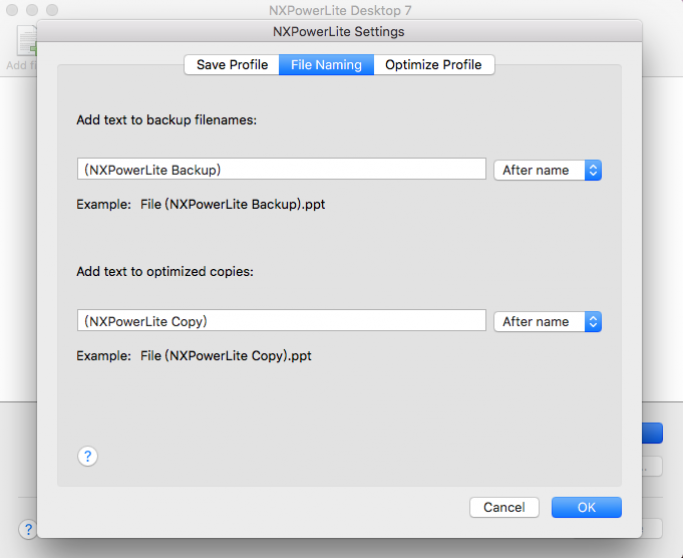Screen dimensions: 683x558
Task: Switch to the Save Profile tab
Action: (232, 65)
